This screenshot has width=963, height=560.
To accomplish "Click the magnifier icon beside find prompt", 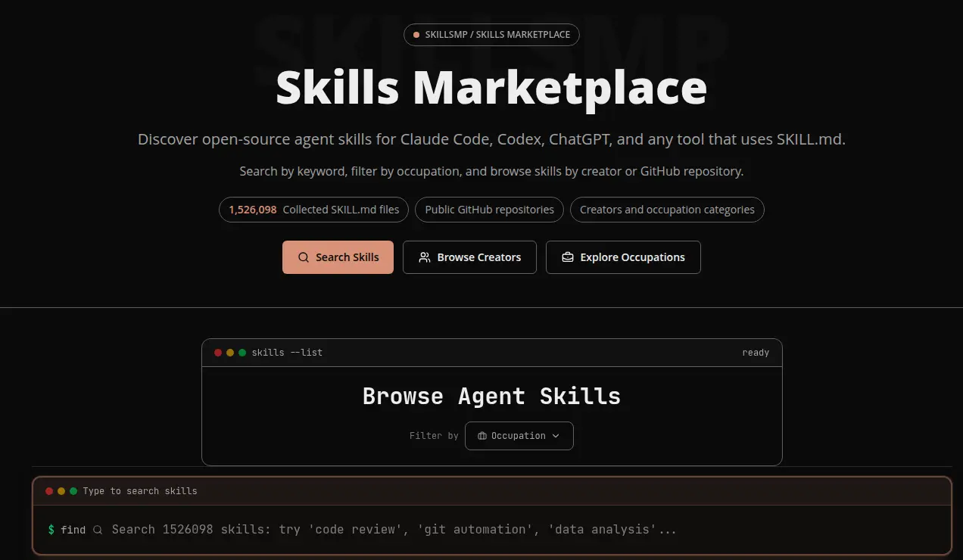I will point(98,530).
